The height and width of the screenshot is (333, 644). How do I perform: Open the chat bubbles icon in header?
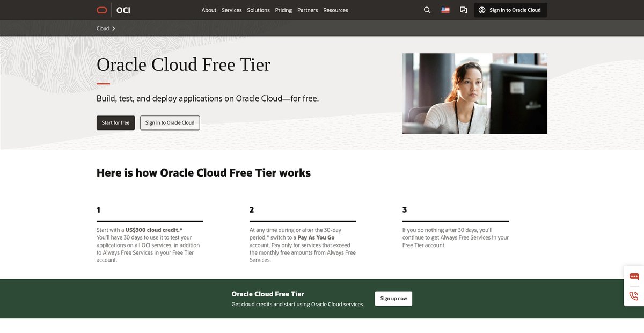click(464, 10)
